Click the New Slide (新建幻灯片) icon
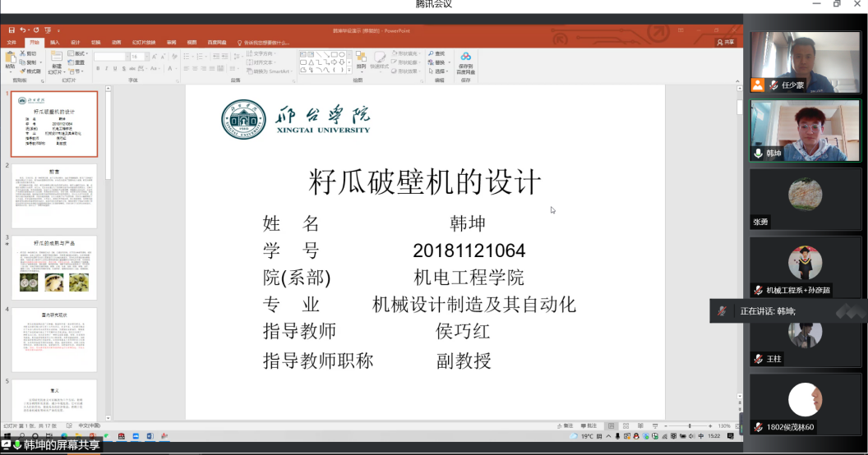The height and width of the screenshot is (455, 868). [x=56, y=57]
